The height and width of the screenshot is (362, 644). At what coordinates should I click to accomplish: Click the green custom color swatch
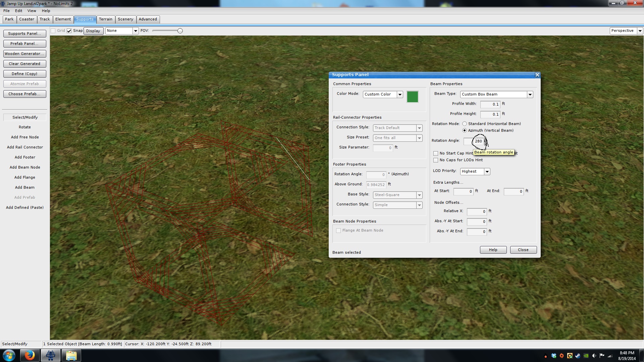[412, 97]
